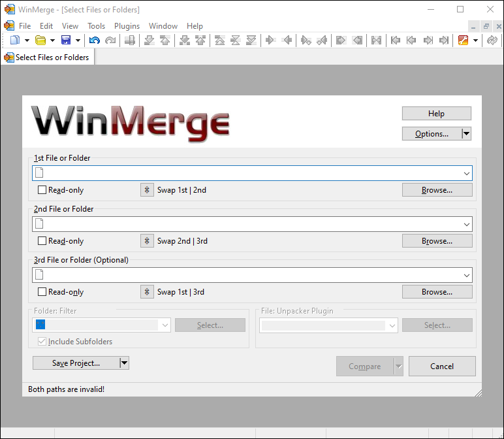Expand the Folder Filter combo box
The width and height of the screenshot is (504, 439).
(x=165, y=325)
